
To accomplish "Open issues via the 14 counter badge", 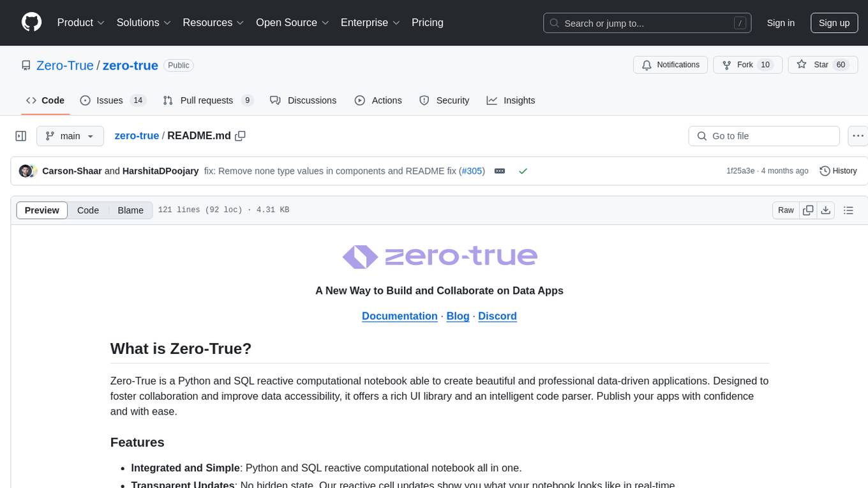I will (x=138, y=100).
